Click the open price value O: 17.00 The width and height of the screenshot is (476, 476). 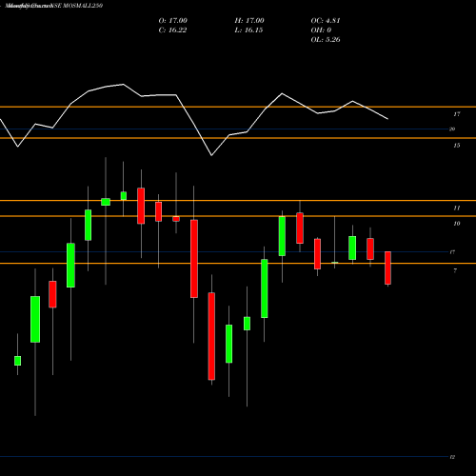click(x=172, y=21)
